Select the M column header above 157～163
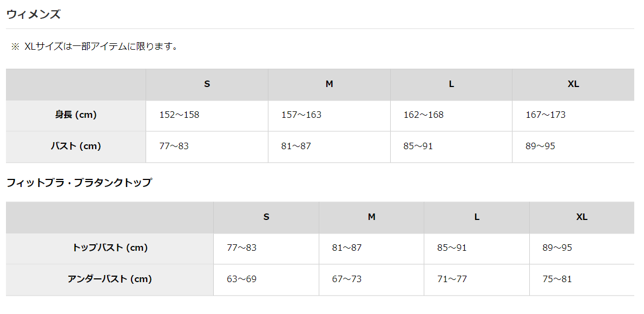 pyautogui.click(x=329, y=84)
